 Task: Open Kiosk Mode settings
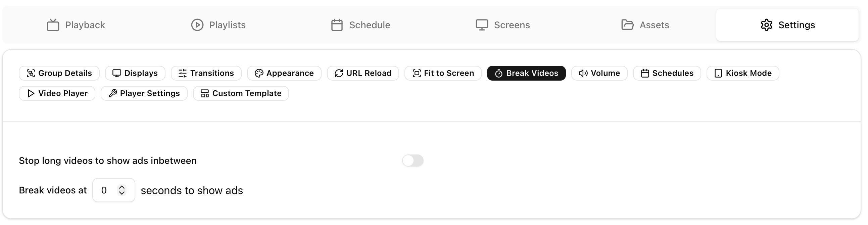743,73
